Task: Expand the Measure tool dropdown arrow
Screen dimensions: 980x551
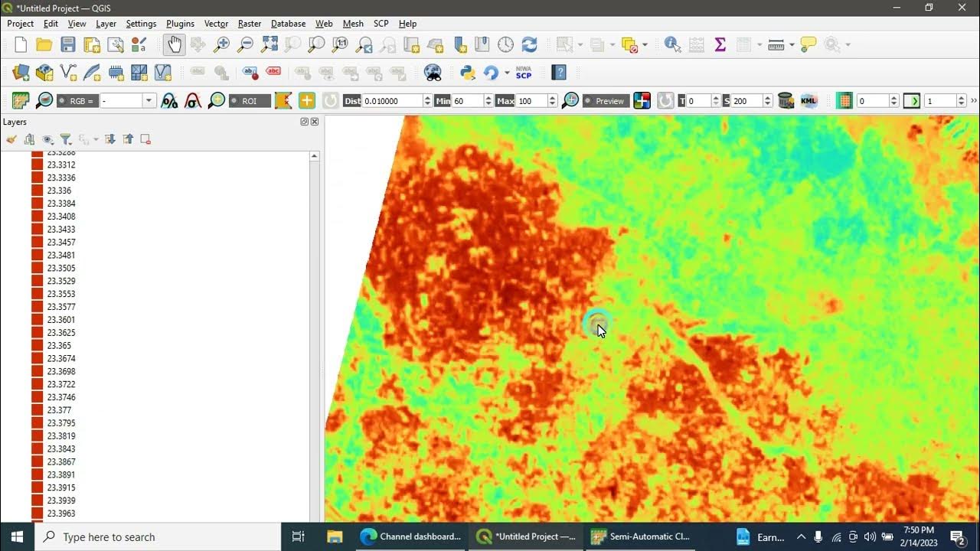Action: click(791, 44)
